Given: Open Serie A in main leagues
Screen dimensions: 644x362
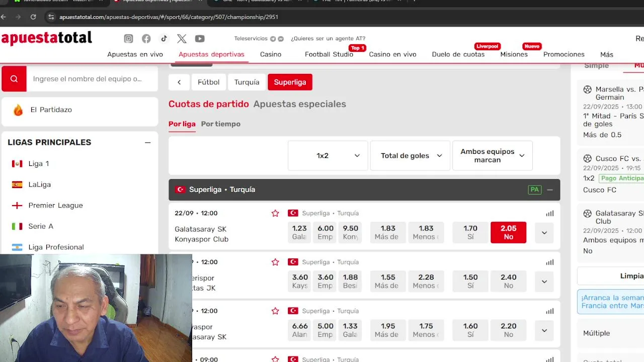Looking at the screenshot, I should click(x=41, y=226).
